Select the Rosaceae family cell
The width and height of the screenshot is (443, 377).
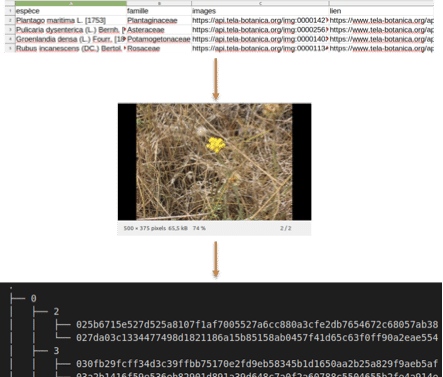point(159,48)
